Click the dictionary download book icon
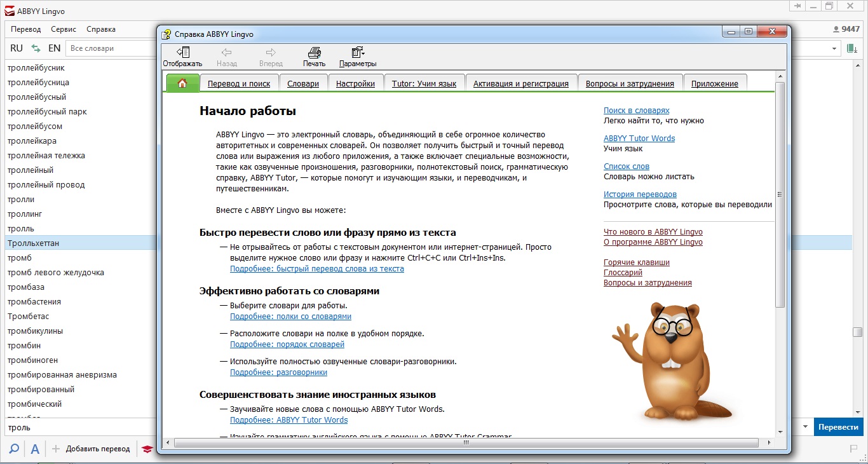 pos(851,48)
